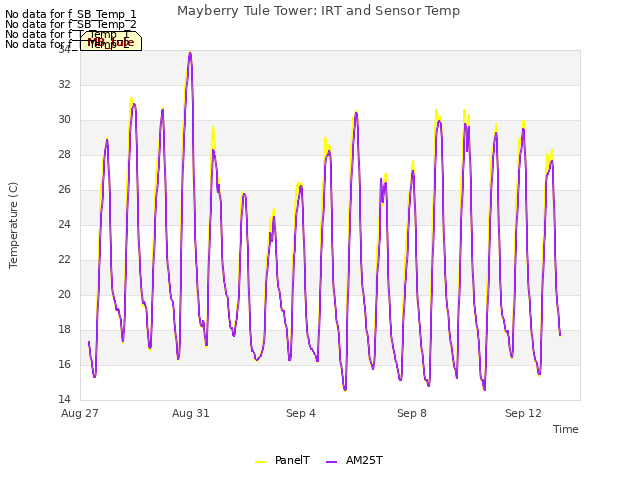Image resolution: width=640 pixels, height=480 pixels.
Task: Click the Sep 8 x-axis tick label
Action: click(x=412, y=413)
